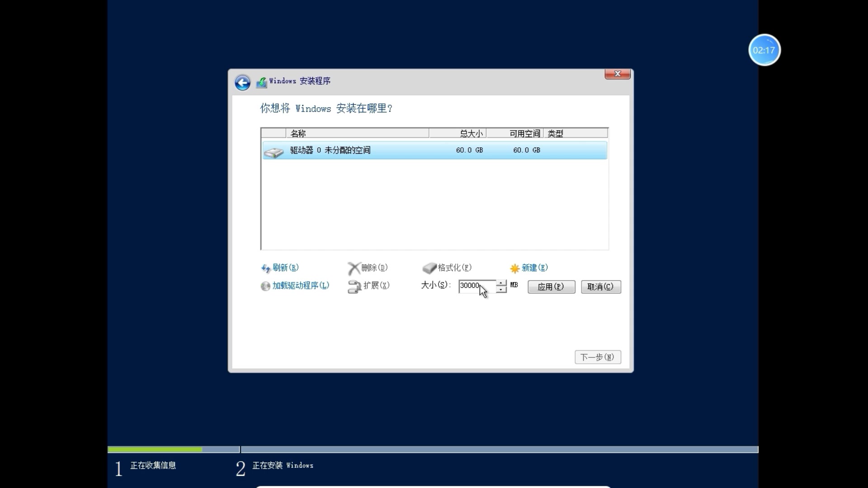Click the 60.0 GB free space cell
This screenshot has height=488, width=868.
pyautogui.click(x=527, y=150)
